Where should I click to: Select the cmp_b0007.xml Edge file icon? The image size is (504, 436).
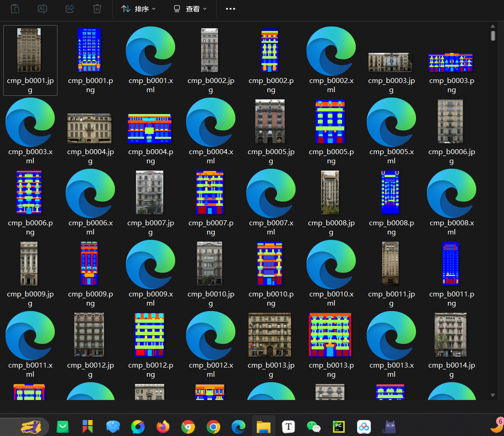[271, 193]
